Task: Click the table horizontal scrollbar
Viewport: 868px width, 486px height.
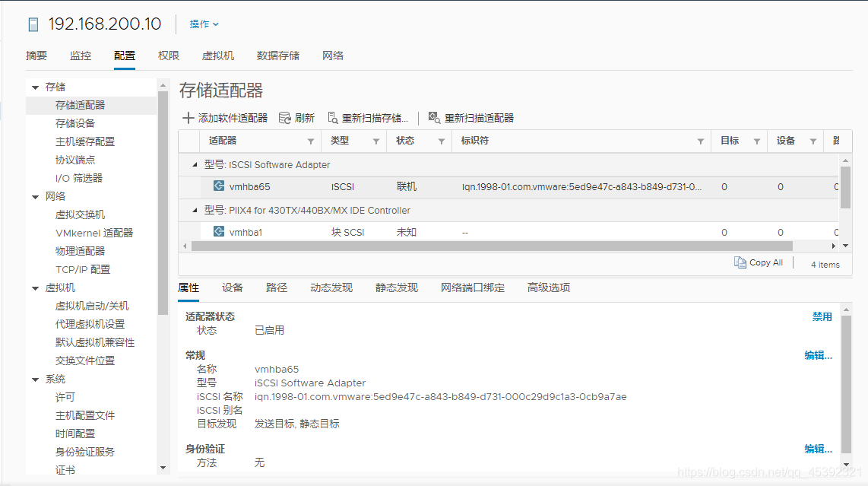Action: coord(492,246)
